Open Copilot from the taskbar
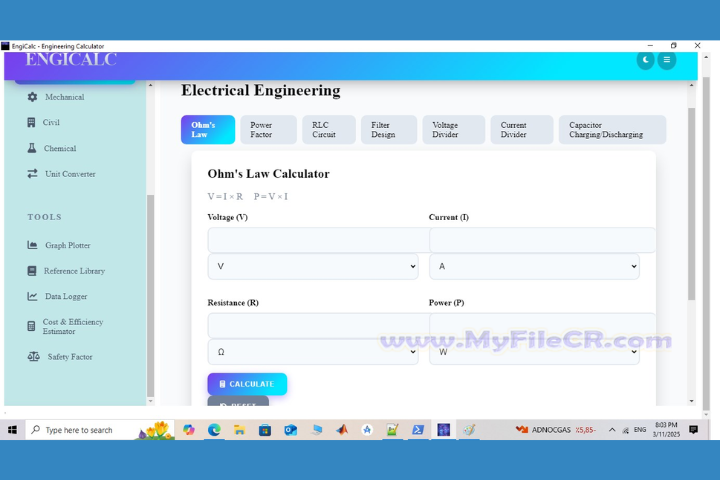The height and width of the screenshot is (480, 720). pyautogui.click(x=189, y=430)
